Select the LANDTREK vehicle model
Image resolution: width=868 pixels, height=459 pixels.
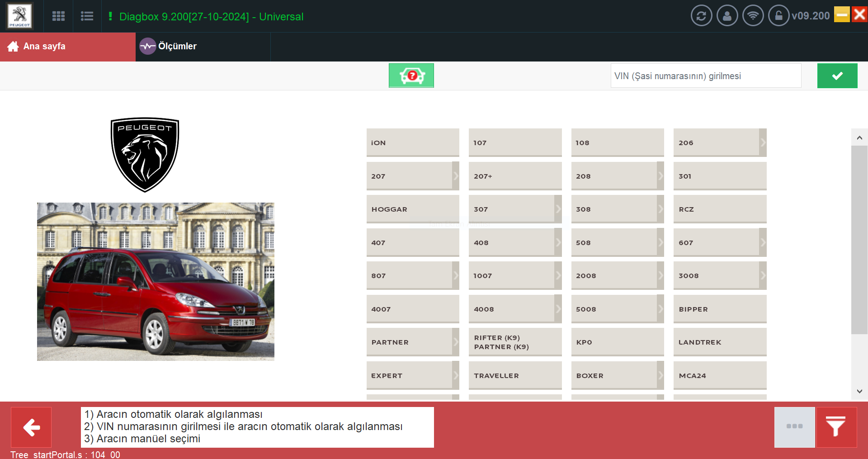coord(720,342)
